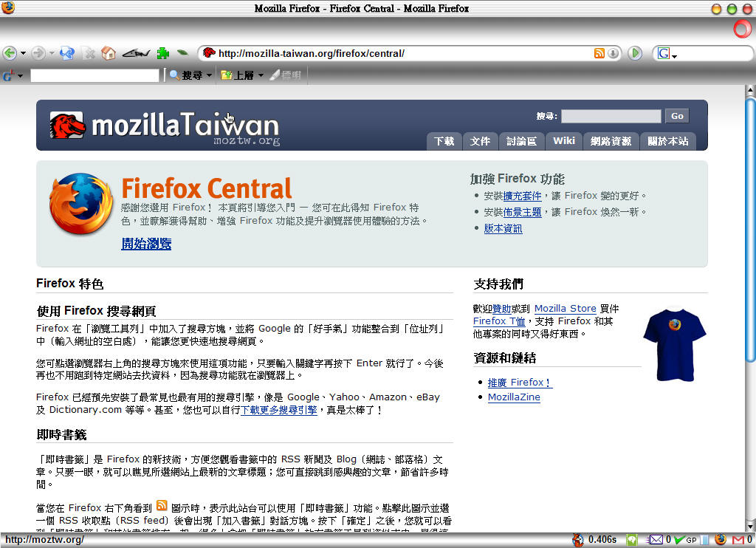Open the 擴充套件 link
The image size is (756, 548).
(522, 196)
